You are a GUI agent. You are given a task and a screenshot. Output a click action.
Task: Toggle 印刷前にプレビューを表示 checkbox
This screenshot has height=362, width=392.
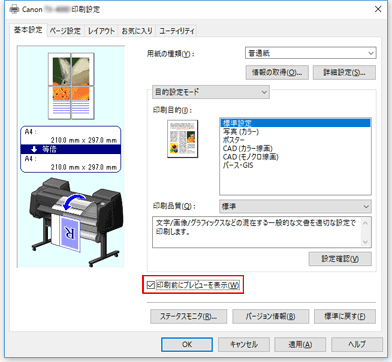[151, 285]
